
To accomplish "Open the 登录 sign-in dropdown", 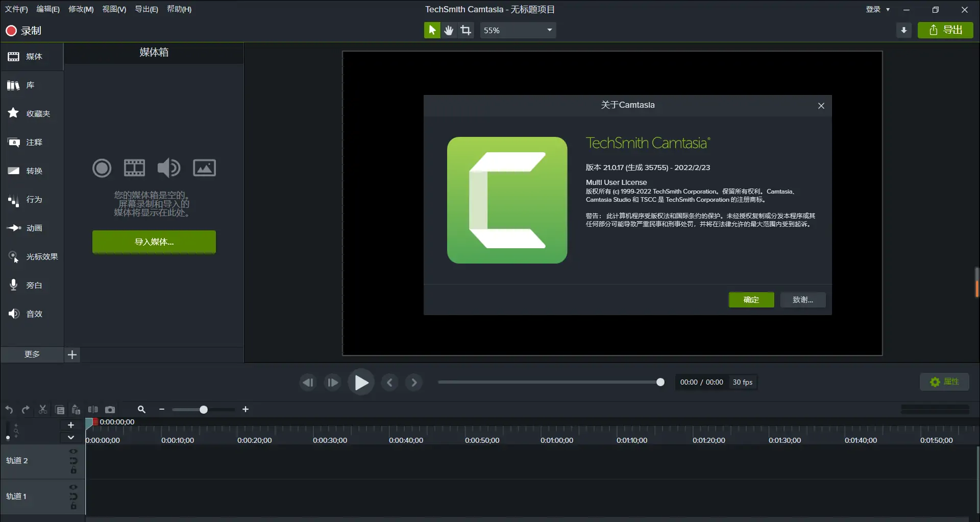I will click(x=877, y=9).
